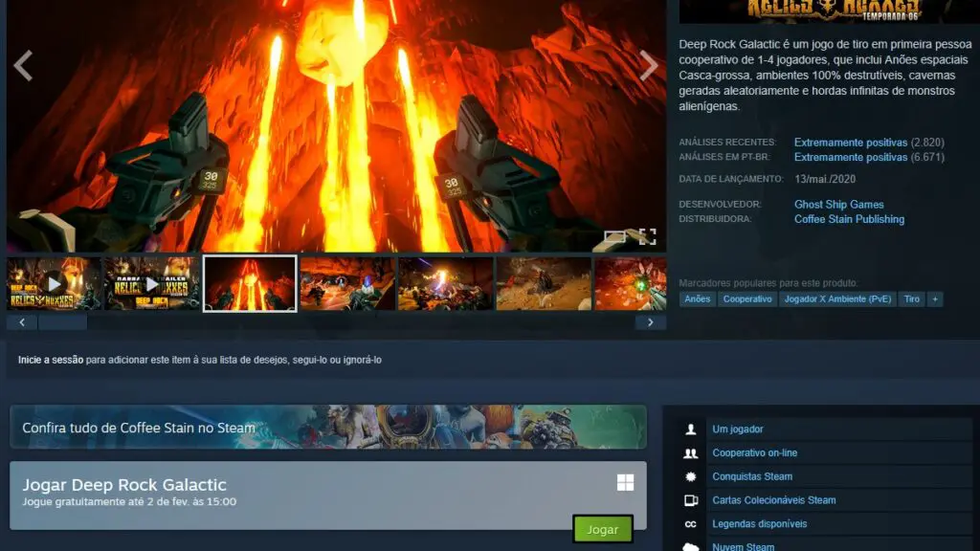The width and height of the screenshot is (980, 551).
Task: Click the "Nuvem Steam" cloud icon
Action: coord(691,545)
